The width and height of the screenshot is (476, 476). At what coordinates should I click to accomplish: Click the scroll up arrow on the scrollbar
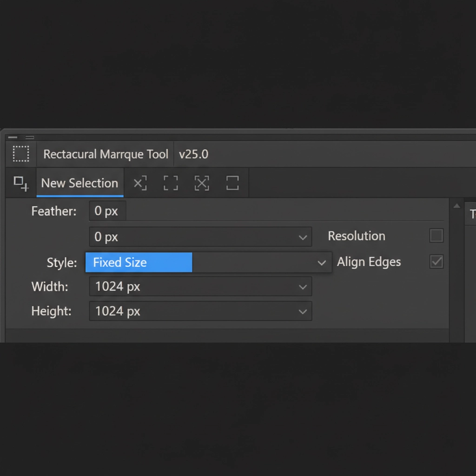coord(456,206)
